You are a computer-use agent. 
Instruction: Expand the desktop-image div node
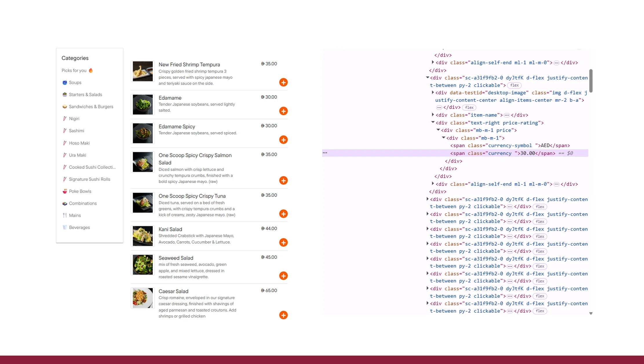(433, 93)
